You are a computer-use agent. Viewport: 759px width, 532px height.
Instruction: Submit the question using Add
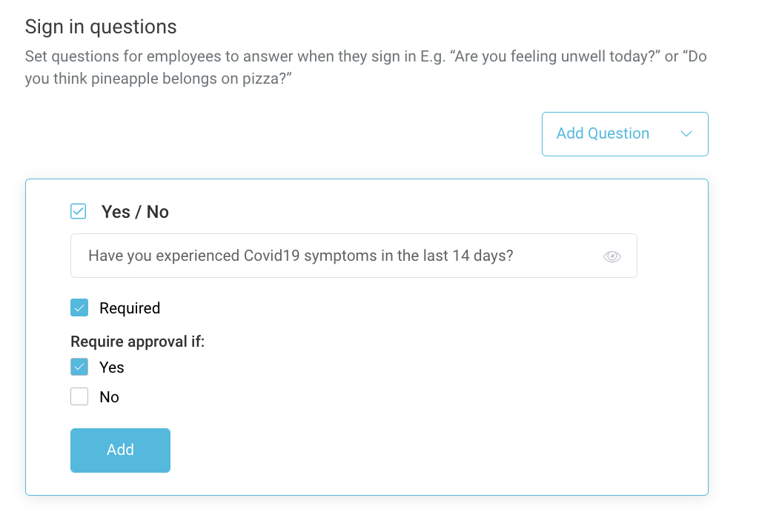[120, 450]
